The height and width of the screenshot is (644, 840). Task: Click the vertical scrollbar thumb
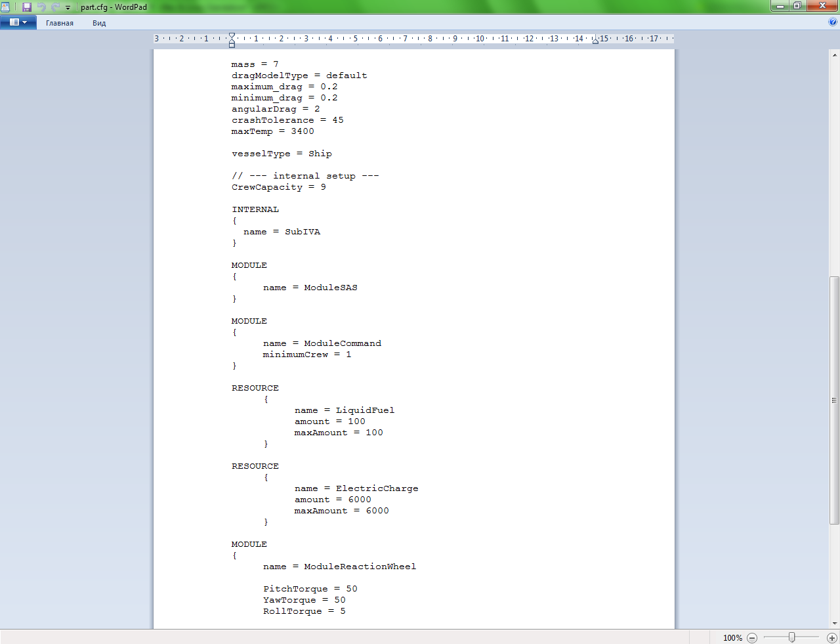point(834,400)
